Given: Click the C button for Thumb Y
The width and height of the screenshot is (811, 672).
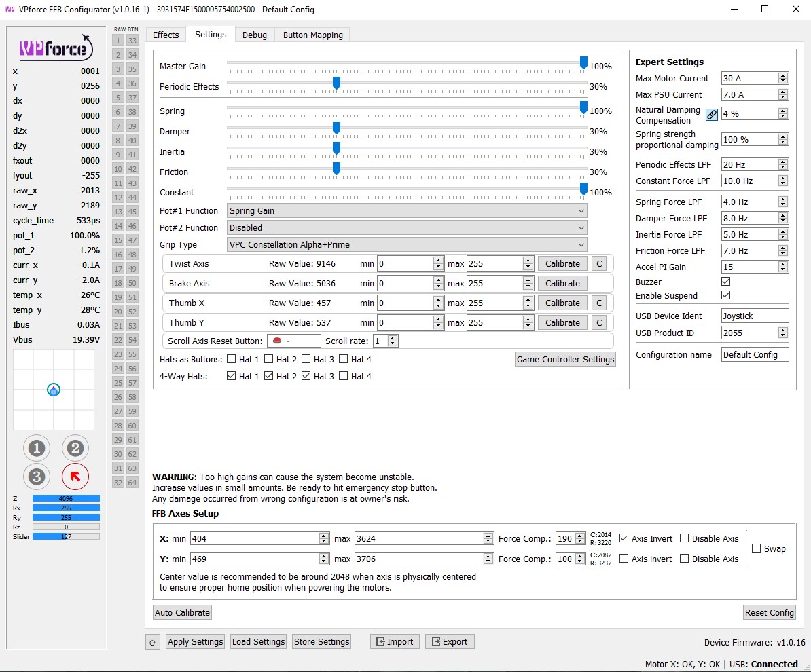Looking at the screenshot, I should (599, 322).
